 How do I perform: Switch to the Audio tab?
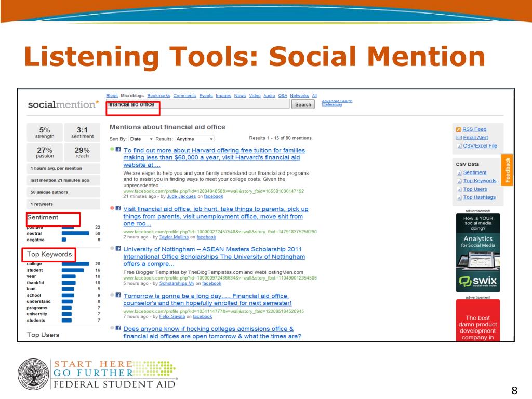point(269,96)
